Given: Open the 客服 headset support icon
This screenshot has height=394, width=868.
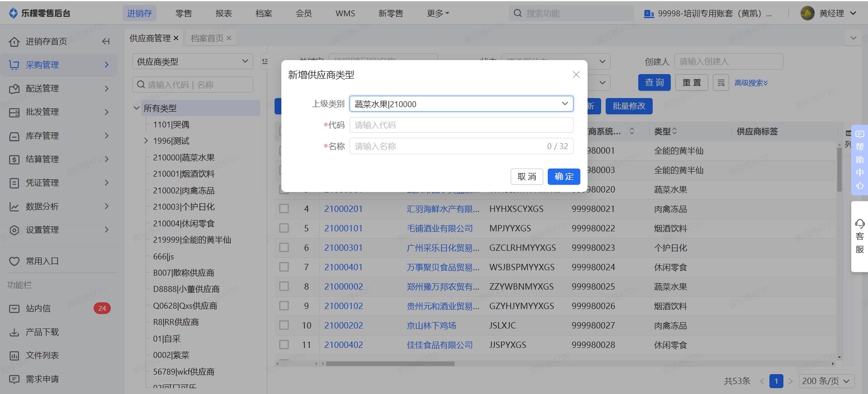Looking at the screenshot, I should (859, 224).
